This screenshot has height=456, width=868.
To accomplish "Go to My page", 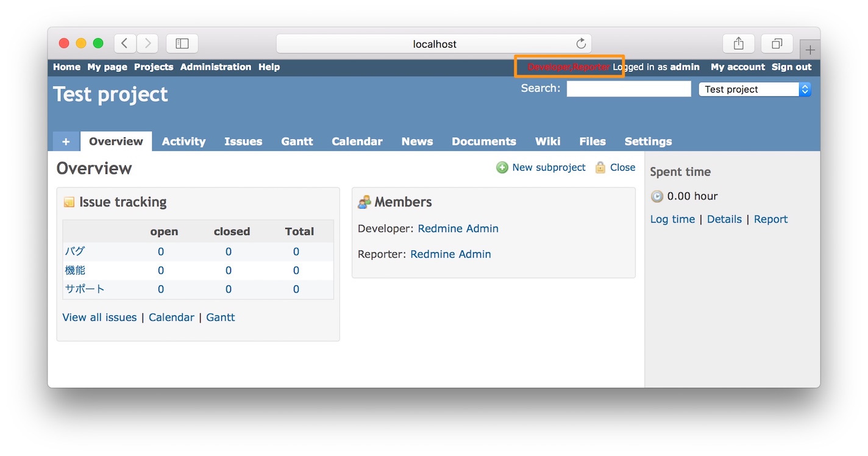I will (107, 67).
